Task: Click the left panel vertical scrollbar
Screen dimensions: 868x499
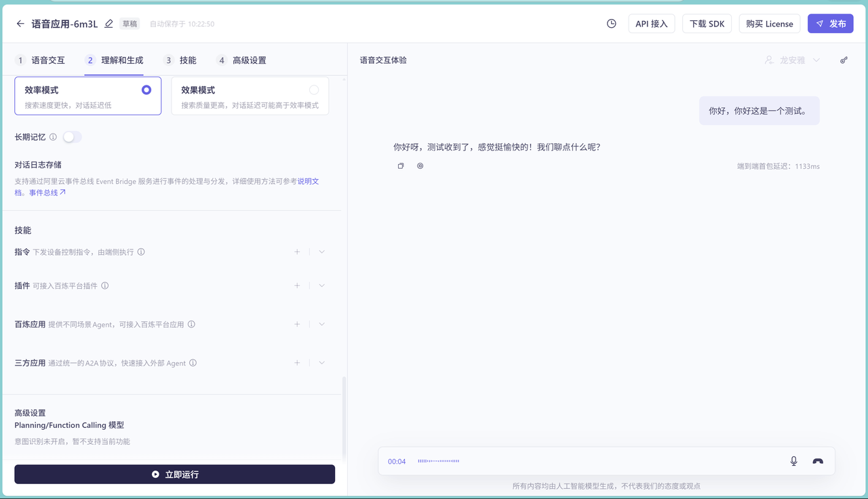Action: pyautogui.click(x=343, y=418)
